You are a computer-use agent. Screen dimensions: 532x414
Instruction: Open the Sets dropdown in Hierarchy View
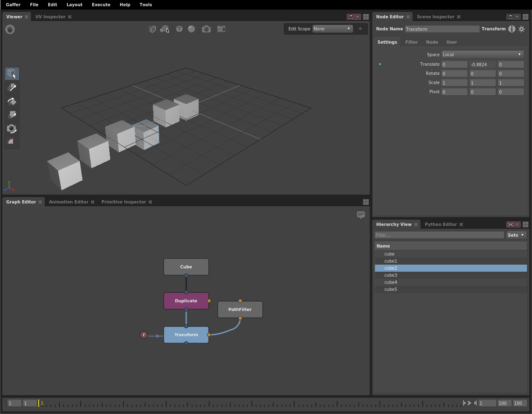(x=516, y=235)
